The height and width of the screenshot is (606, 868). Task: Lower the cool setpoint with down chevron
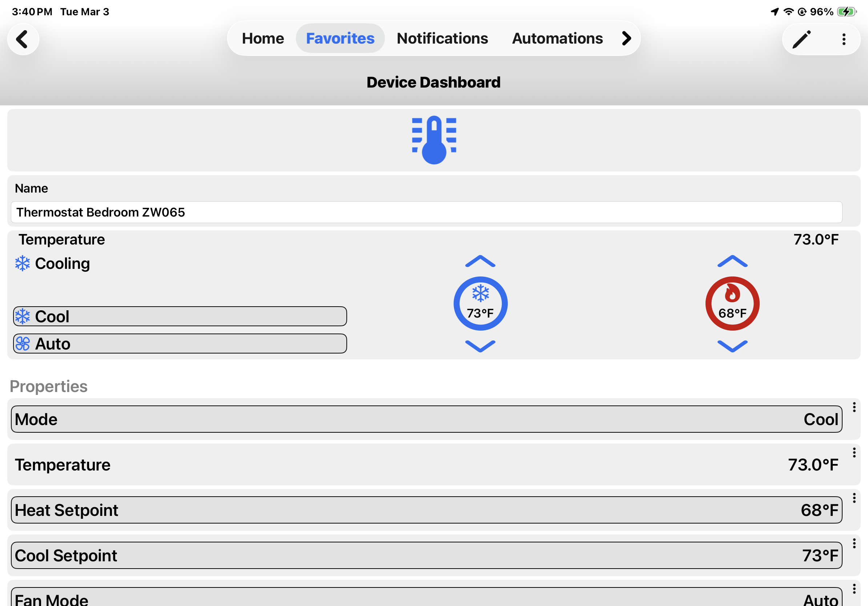[x=480, y=346]
